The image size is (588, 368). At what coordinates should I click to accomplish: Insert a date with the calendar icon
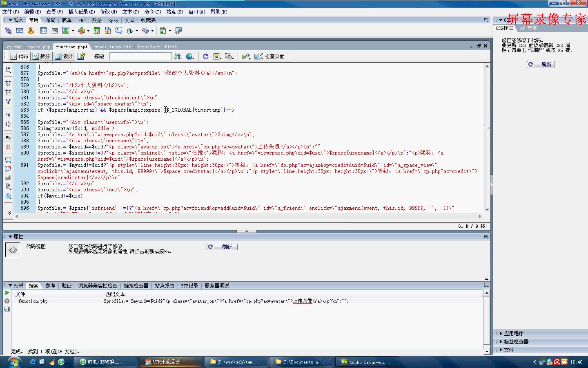[97, 31]
